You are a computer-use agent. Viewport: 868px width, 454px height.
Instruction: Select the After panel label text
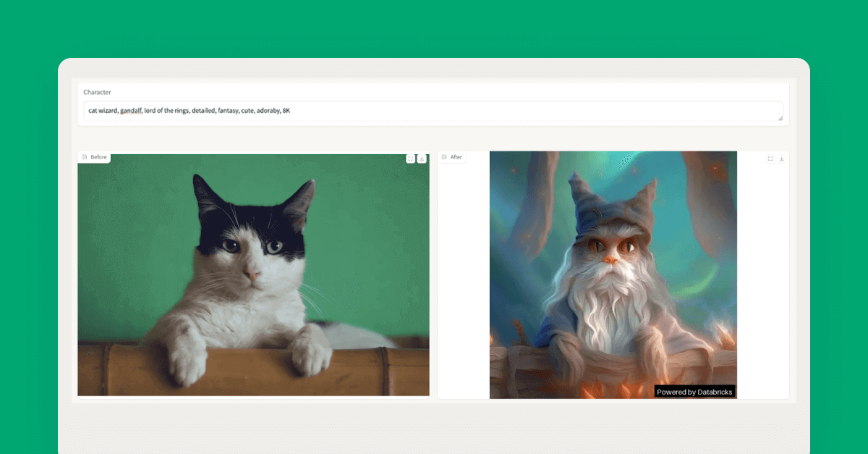pyautogui.click(x=456, y=157)
